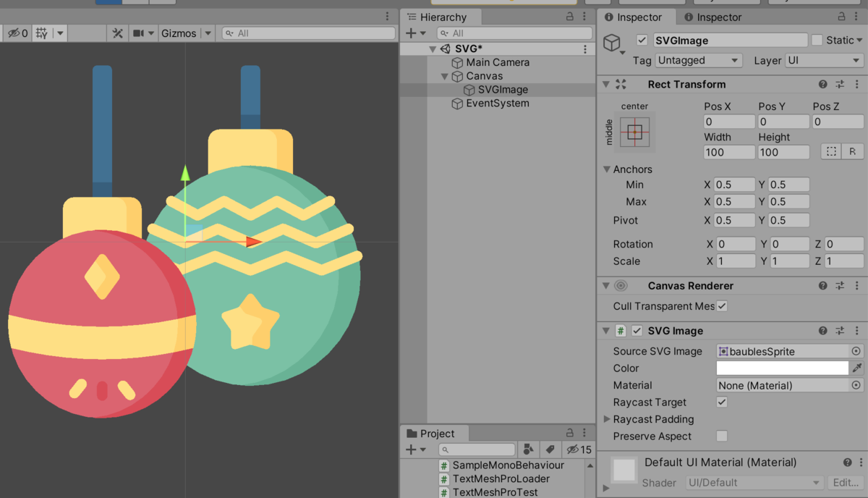The width and height of the screenshot is (868, 498).
Task: Edit the SVGImage name field
Action: pos(730,41)
